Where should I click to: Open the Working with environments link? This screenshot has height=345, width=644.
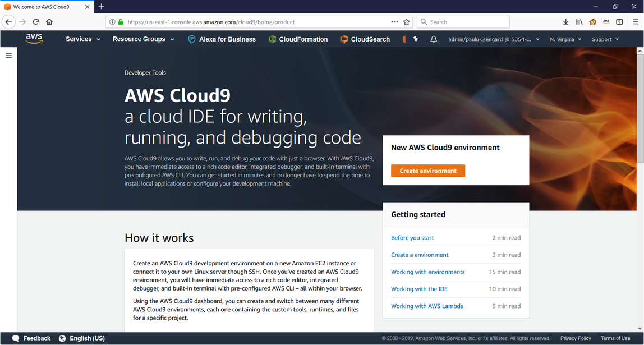tap(428, 272)
